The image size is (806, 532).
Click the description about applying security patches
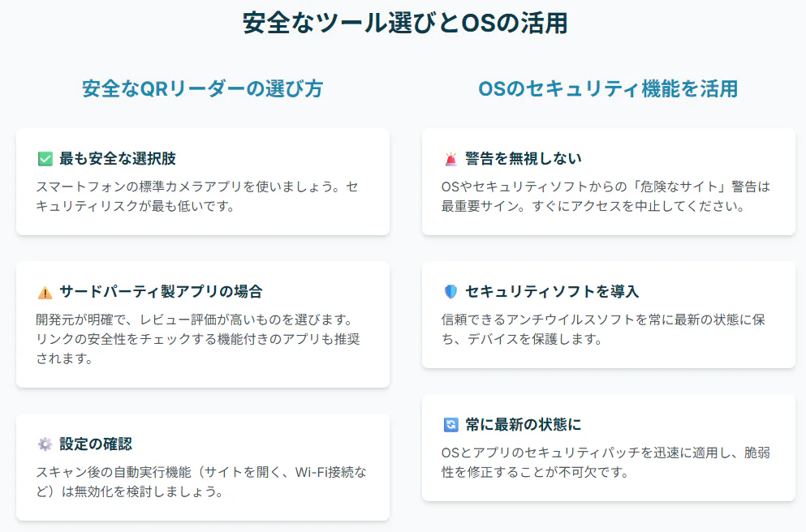point(605,462)
